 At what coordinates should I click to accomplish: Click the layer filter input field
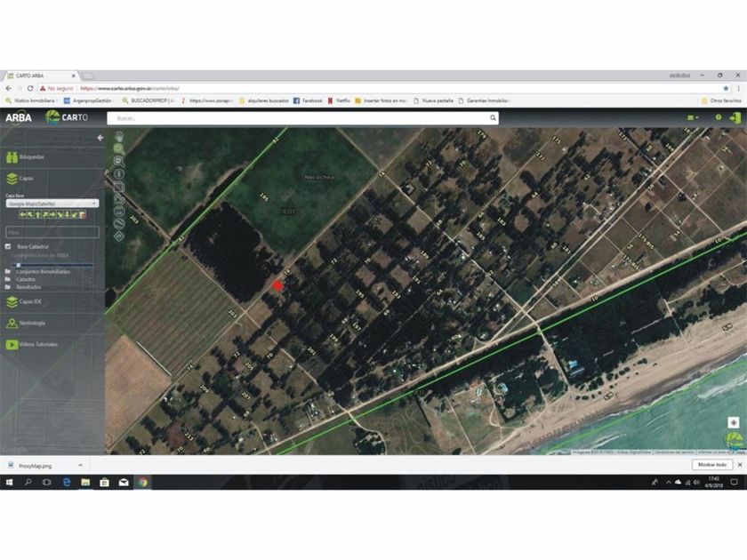point(52,232)
